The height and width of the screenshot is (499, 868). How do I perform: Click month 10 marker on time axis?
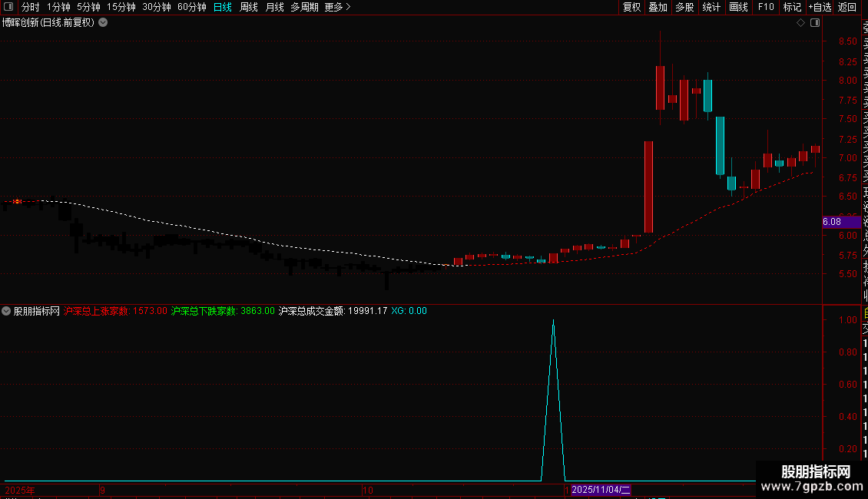(x=368, y=490)
